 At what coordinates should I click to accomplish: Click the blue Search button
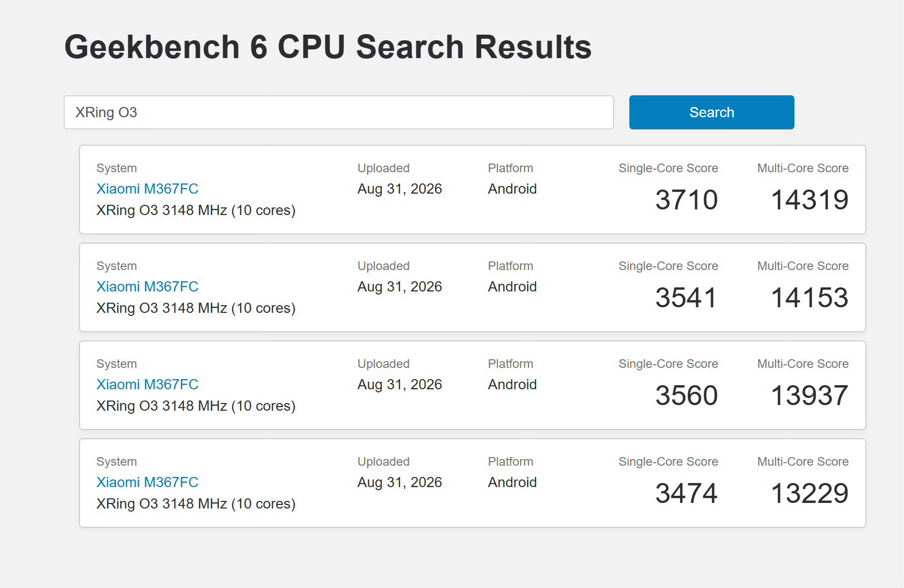click(x=711, y=112)
